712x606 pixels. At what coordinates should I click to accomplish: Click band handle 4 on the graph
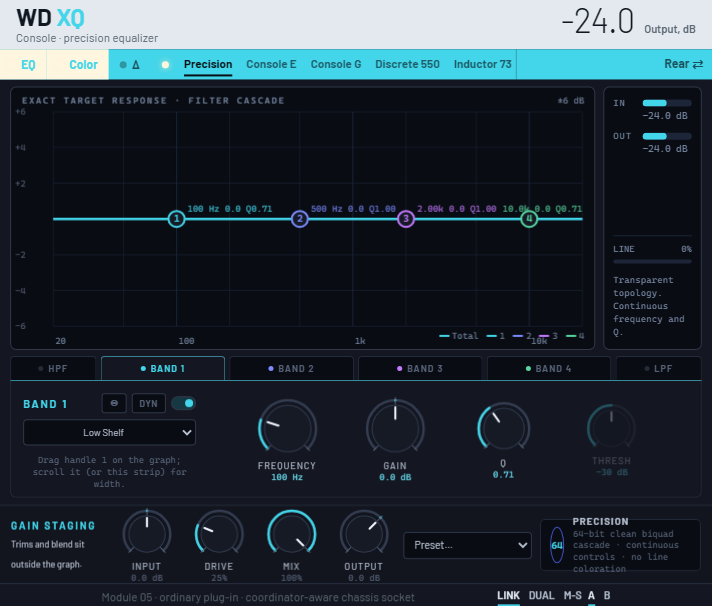(529, 219)
